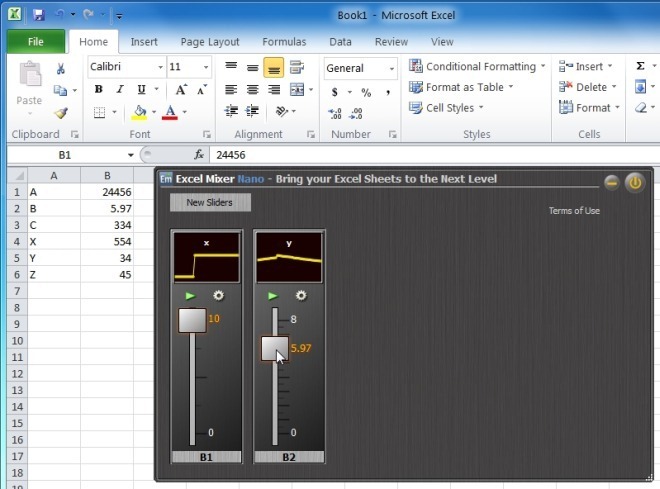Click the Percent Style icon
Image resolution: width=660 pixels, height=489 pixels.
tap(366, 92)
